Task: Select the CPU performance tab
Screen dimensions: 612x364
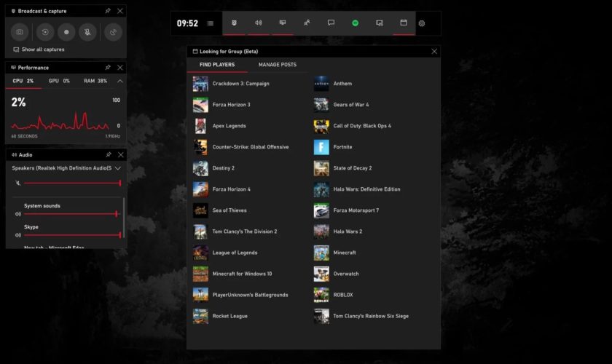Action: [x=23, y=81]
